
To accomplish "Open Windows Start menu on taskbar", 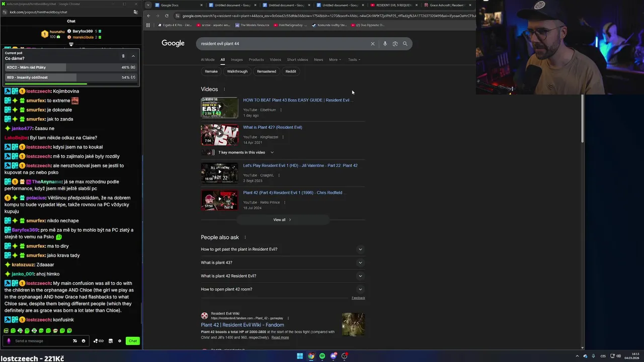I will [300, 356].
